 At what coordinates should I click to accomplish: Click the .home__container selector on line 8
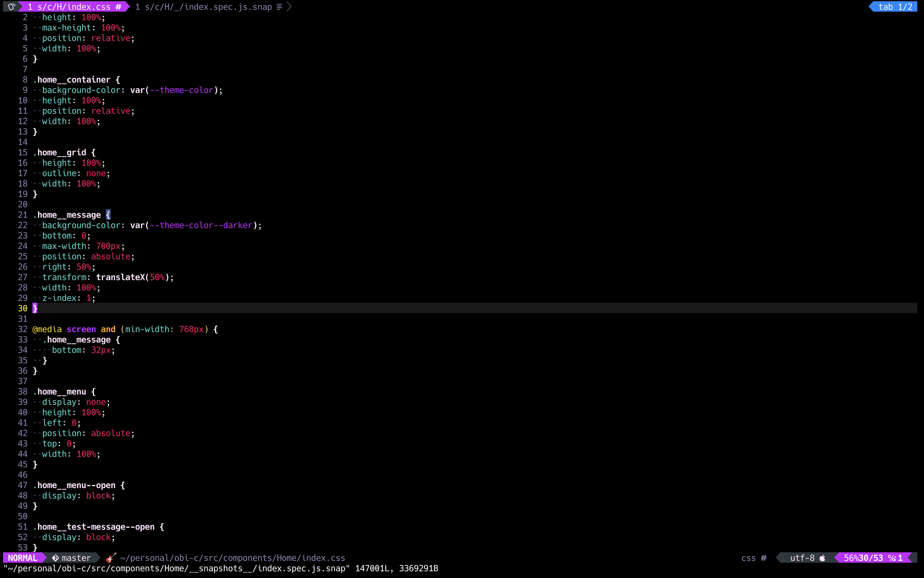click(x=71, y=80)
